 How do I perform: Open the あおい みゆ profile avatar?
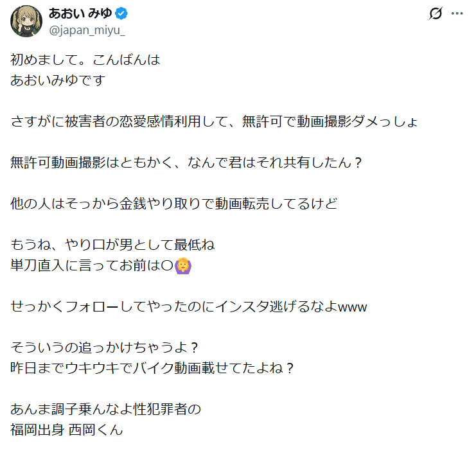pyautogui.click(x=26, y=21)
